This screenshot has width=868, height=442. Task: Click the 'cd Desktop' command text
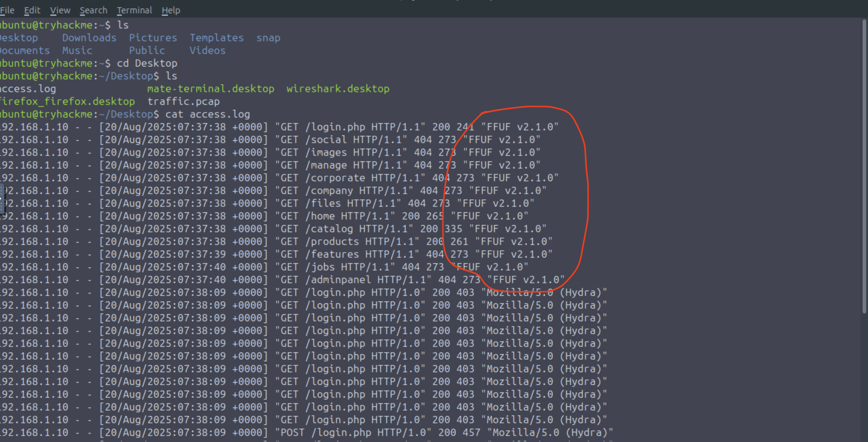tap(147, 63)
